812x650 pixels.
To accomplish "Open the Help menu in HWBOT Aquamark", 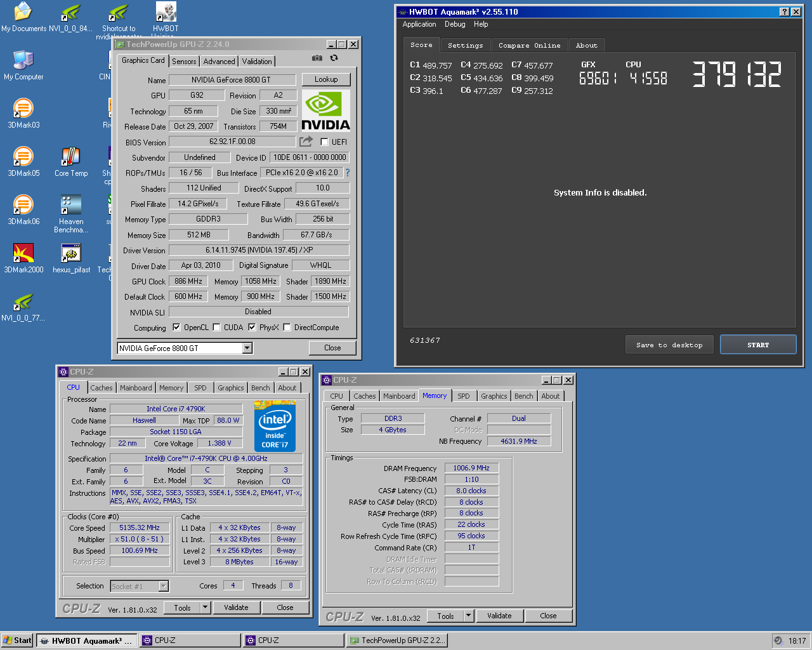I will [x=481, y=24].
